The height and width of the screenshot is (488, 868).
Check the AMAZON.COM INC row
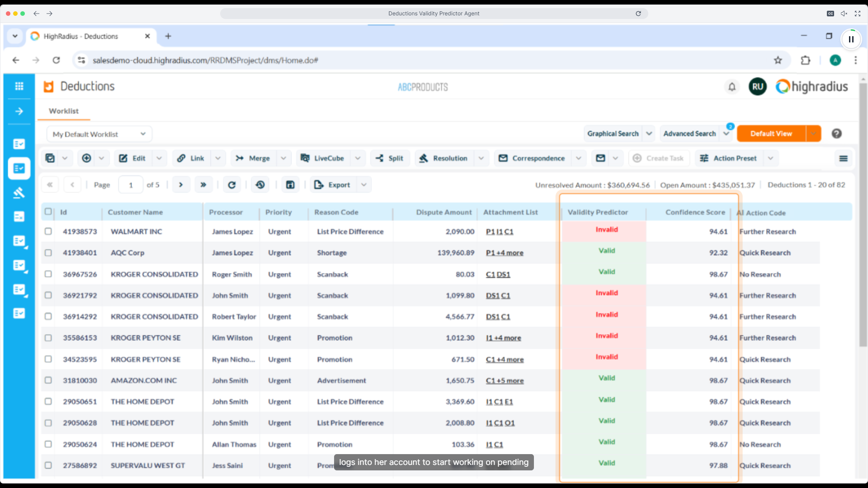point(48,380)
